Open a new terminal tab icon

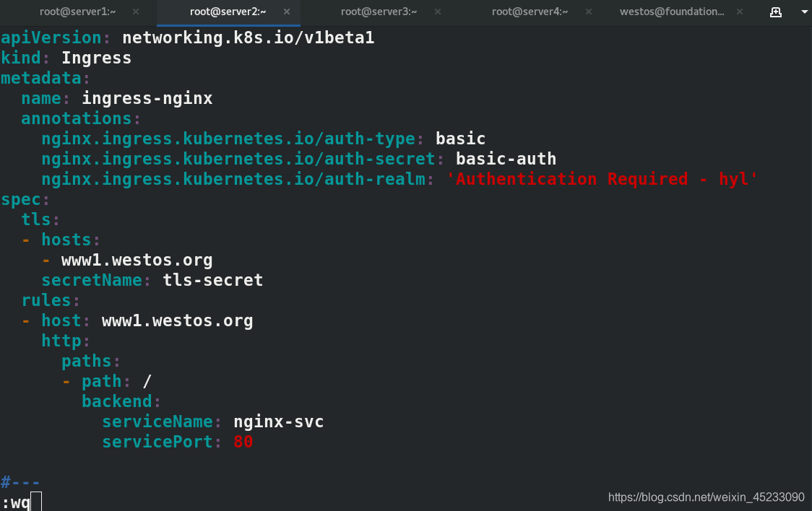coord(776,12)
